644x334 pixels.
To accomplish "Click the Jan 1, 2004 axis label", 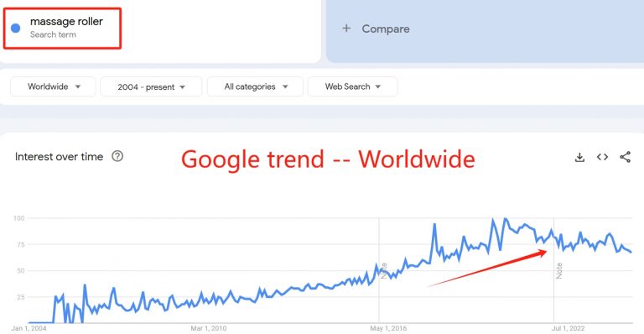I will 29,328.
